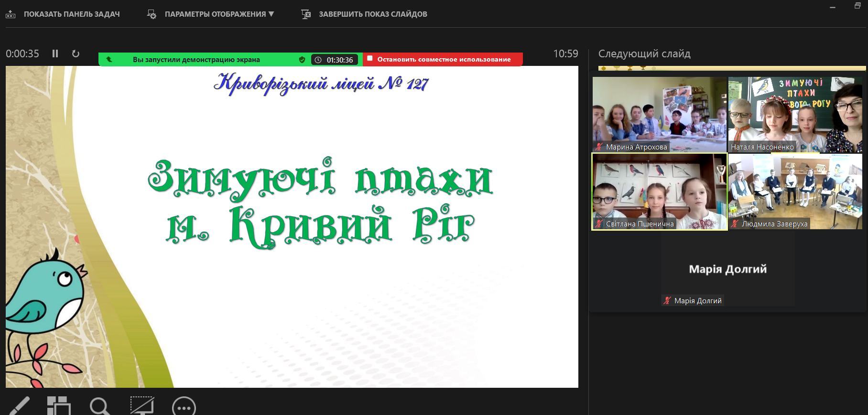Select Марія Долгий participant tile

[x=728, y=269]
